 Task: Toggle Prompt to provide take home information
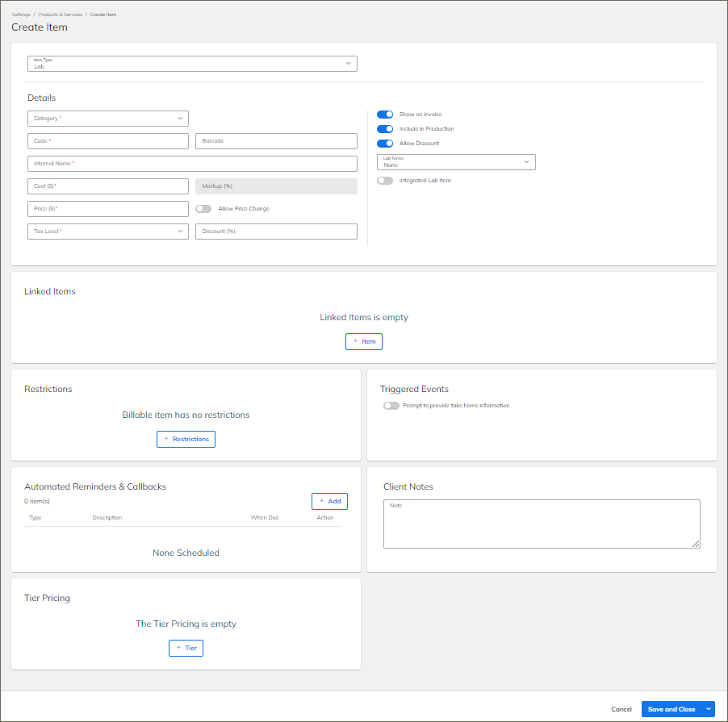click(391, 405)
